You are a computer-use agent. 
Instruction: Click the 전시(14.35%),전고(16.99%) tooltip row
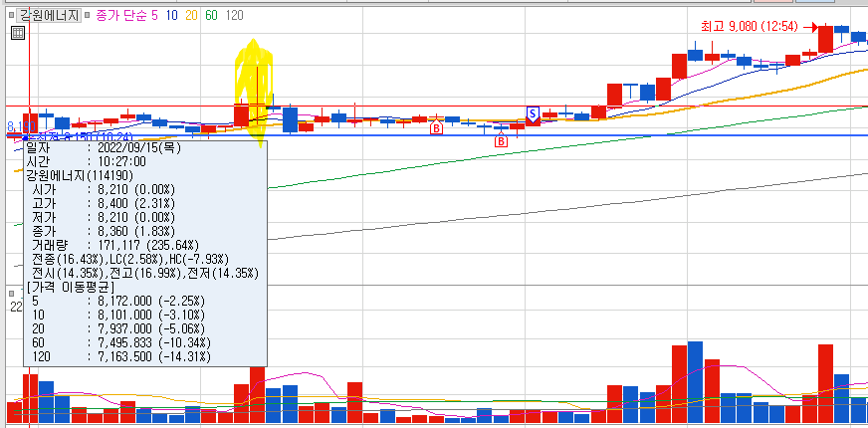pyautogui.click(x=145, y=273)
